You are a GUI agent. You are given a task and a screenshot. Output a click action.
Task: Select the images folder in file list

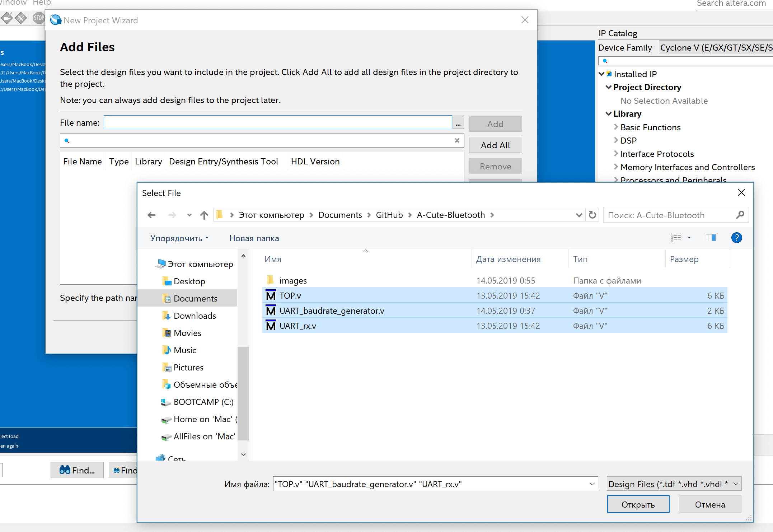point(293,281)
